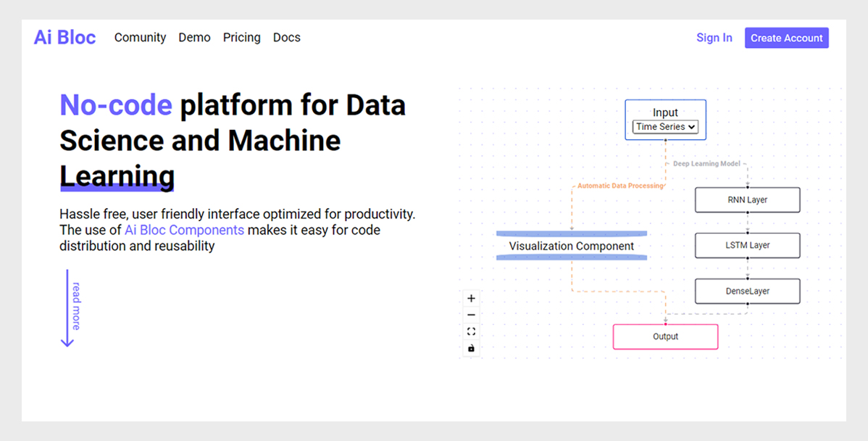Image resolution: width=868 pixels, height=441 pixels.
Task: Click the fit view icon
Action: tap(471, 331)
